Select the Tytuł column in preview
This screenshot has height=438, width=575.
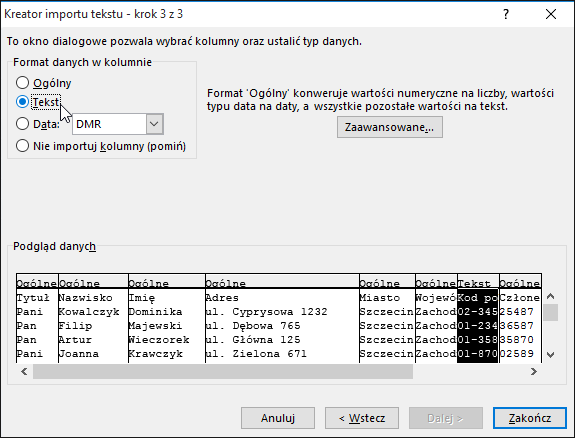coord(33,298)
